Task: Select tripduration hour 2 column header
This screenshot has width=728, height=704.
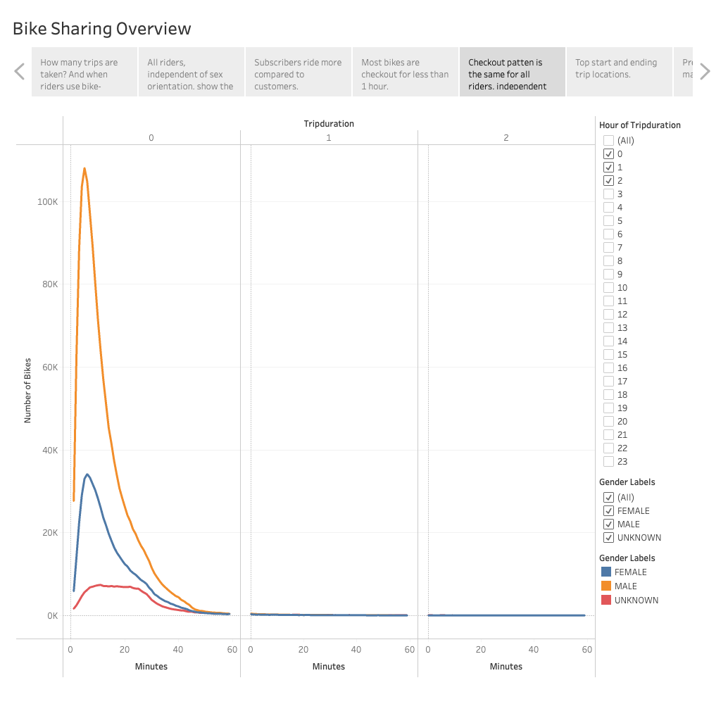Action: [506, 137]
